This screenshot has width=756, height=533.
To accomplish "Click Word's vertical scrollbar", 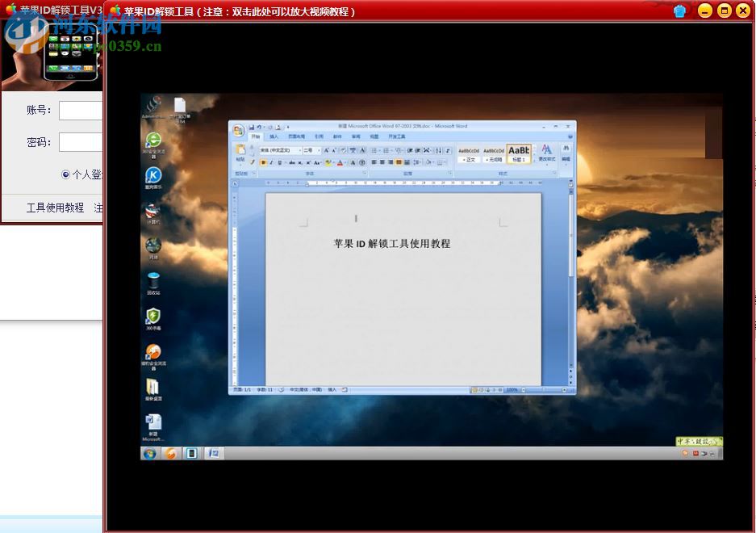I will point(571,280).
